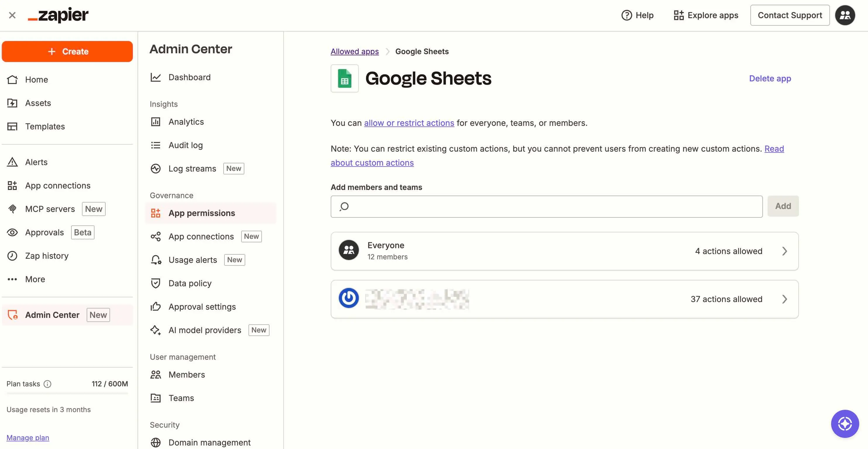Open AI model providers
Screen dimensions: 868x449
(211, 330)
